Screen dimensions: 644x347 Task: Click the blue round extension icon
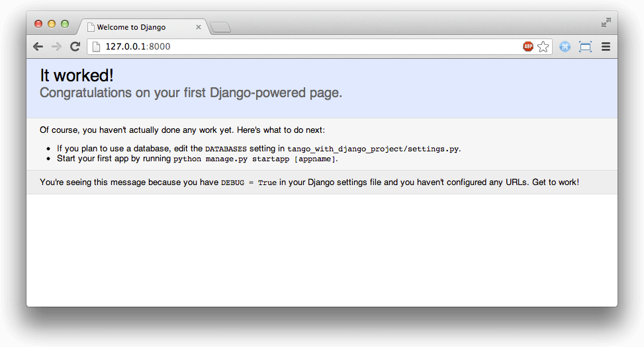[x=565, y=46]
